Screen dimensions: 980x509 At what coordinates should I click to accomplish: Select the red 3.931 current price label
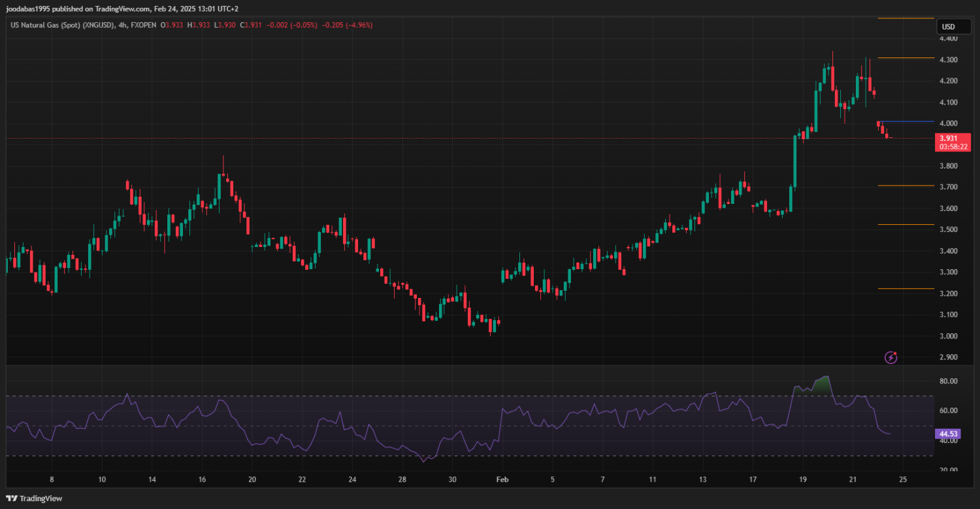coord(948,139)
